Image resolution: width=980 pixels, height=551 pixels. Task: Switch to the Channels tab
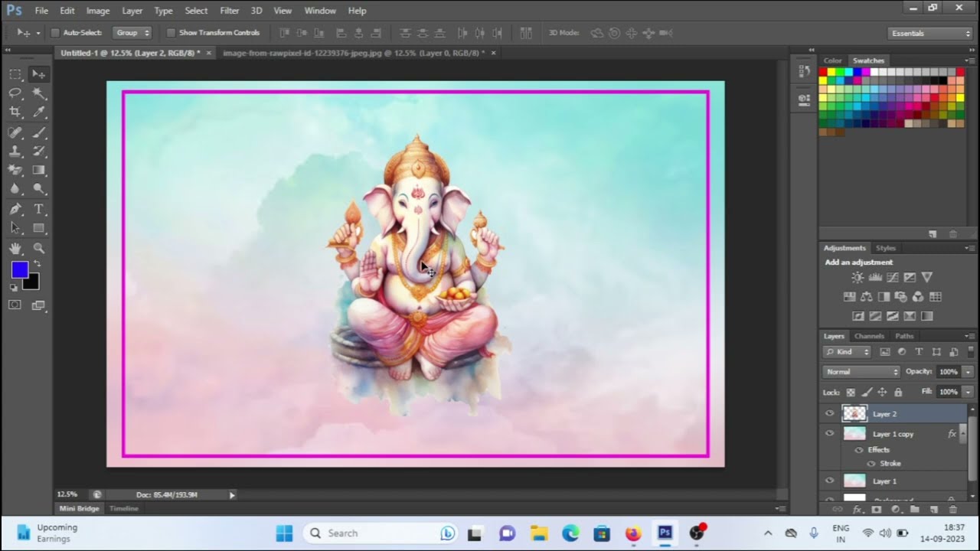pos(869,336)
